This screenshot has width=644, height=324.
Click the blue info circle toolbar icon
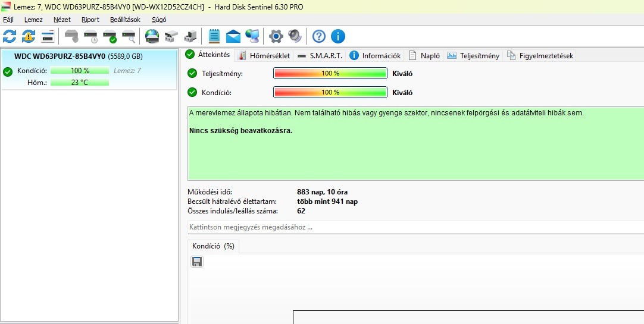click(x=338, y=36)
